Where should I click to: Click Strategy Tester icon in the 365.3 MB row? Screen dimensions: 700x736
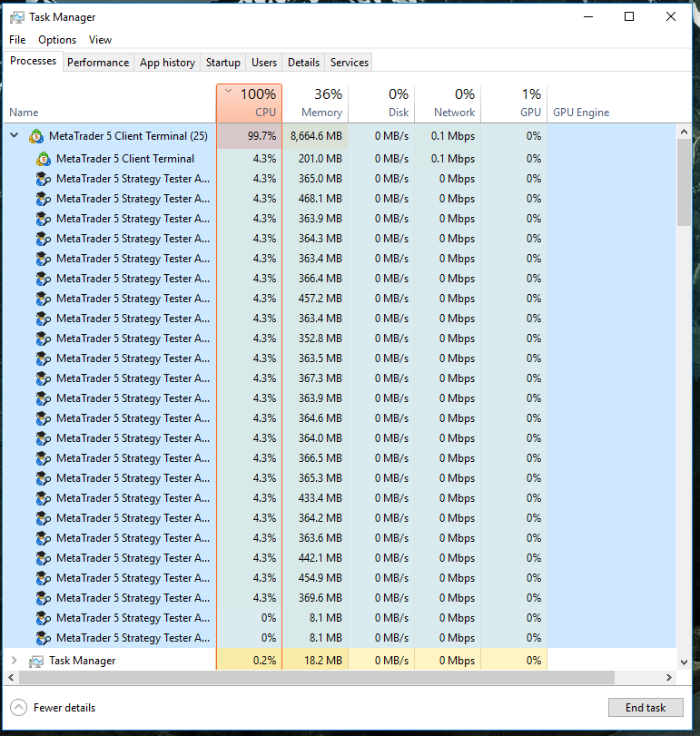coord(44,478)
